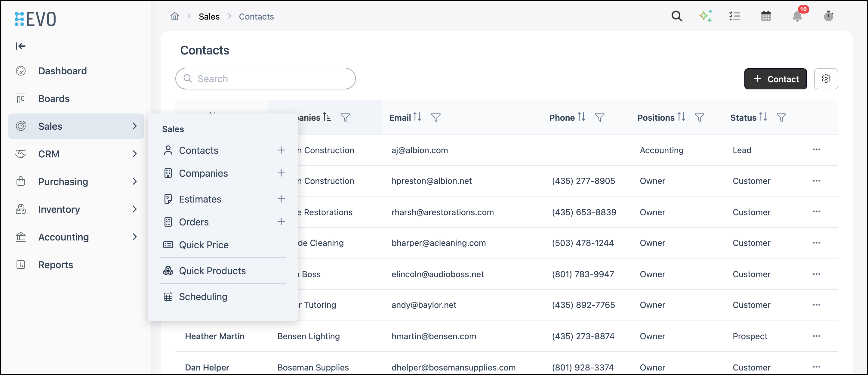The image size is (868, 375).
Task: Filter the Email column
Action: coord(436,117)
